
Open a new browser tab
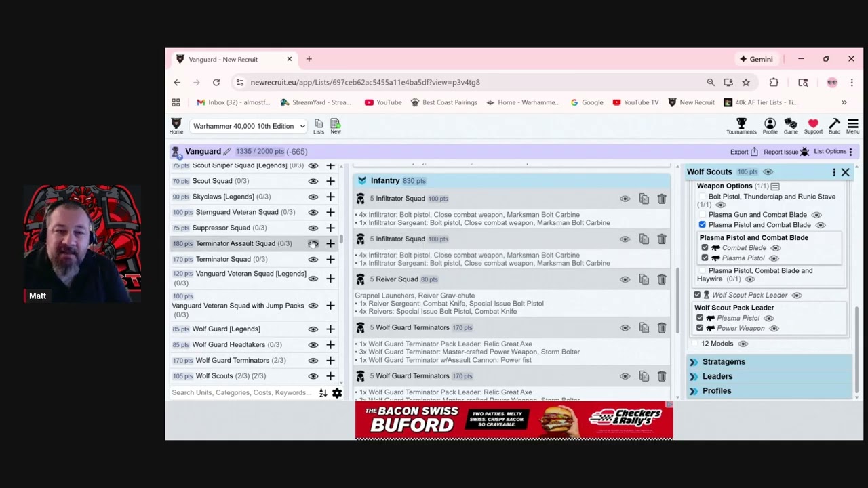[309, 59]
